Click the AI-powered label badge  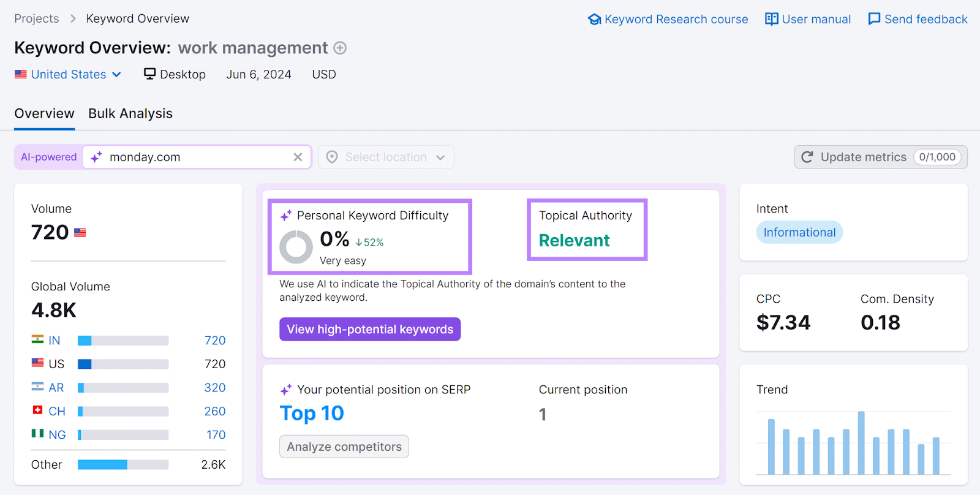click(x=49, y=157)
